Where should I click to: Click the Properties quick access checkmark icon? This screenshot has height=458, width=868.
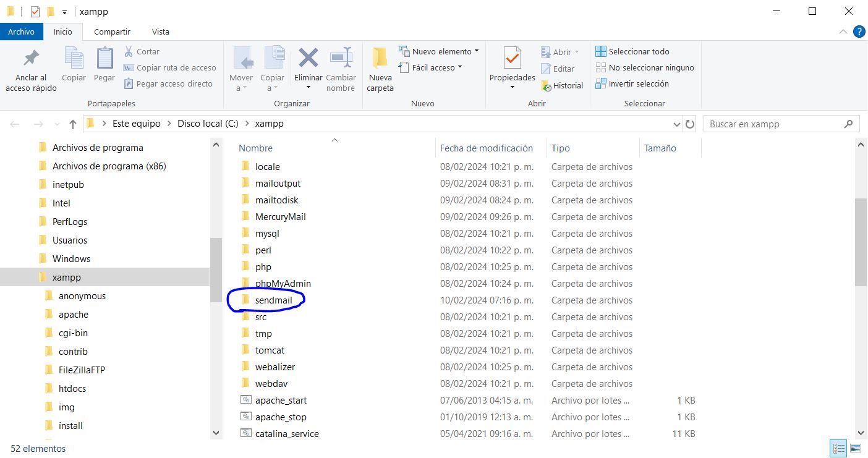click(x=35, y=11)
